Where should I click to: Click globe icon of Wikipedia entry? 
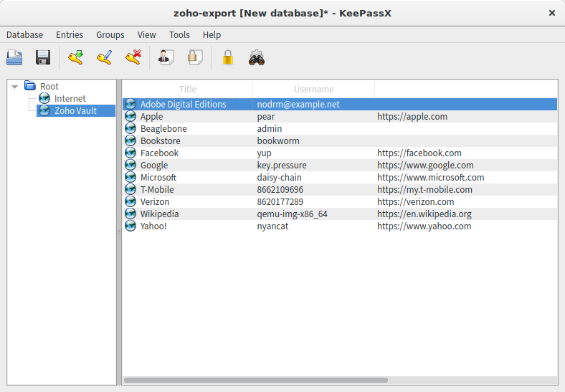click(130, 214)
